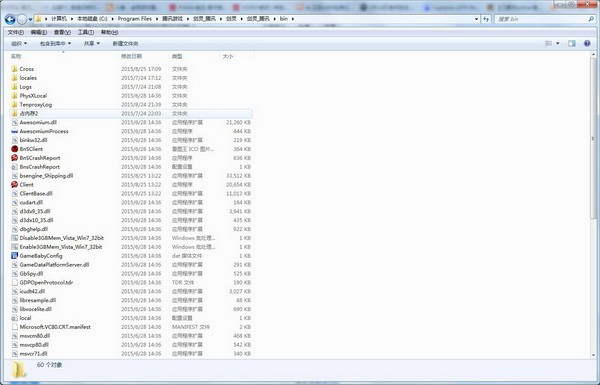Select the Cross folder icon
This screenshot has width=600, height=385.
pos(15,69)
